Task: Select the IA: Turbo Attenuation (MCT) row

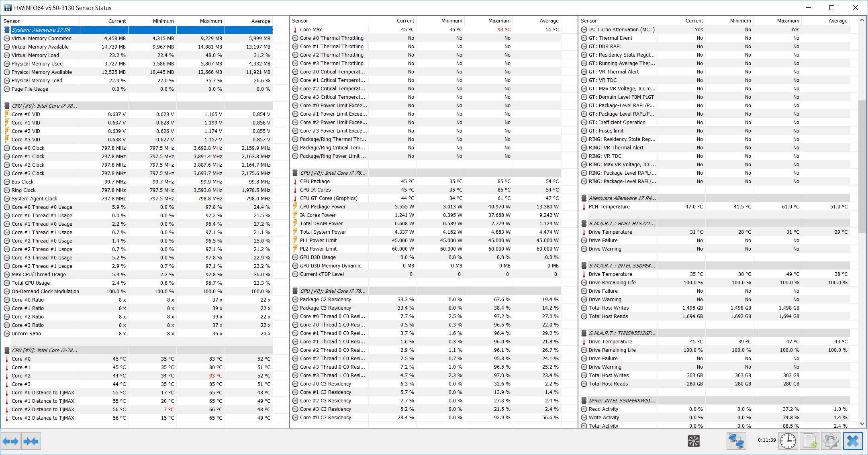Action: pyautogui.click(x=715, y=29)
